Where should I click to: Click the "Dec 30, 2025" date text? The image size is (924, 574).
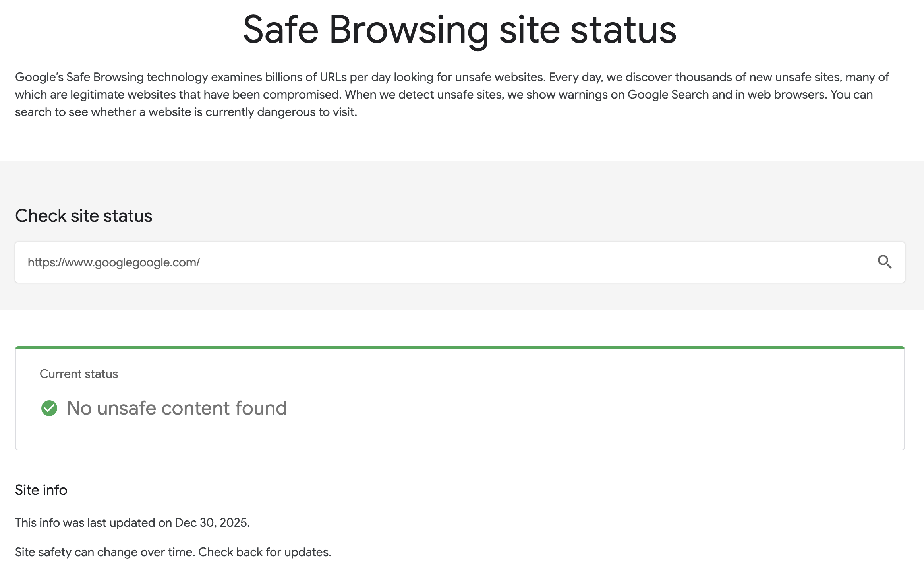[212, 522]
